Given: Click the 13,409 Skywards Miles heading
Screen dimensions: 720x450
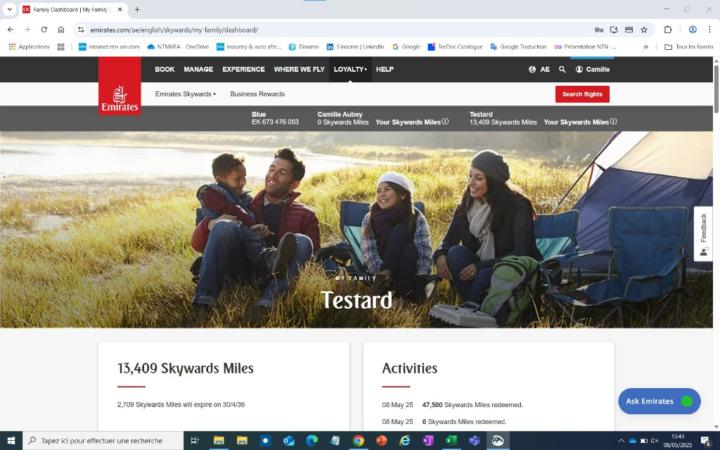Looking at the screenshot, I should click(x=186, y=368).
